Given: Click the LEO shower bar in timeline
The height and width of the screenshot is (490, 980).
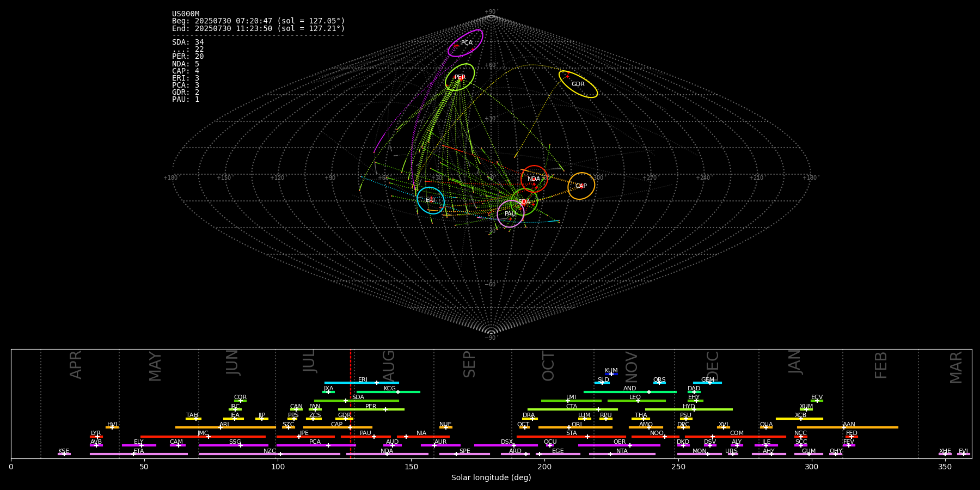Looking at the screenshot, I should coord(636,401).
